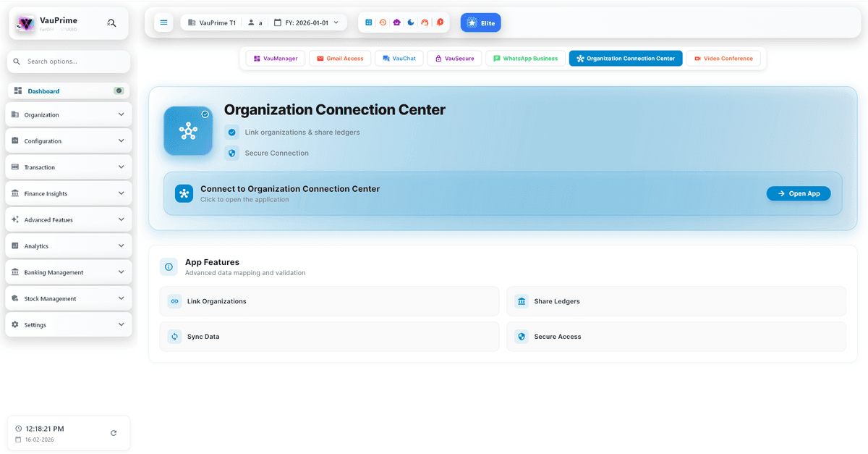This screenshot has width=868, height=454.
Task: Click the App Features info icon
Action: tap(169, 266)
